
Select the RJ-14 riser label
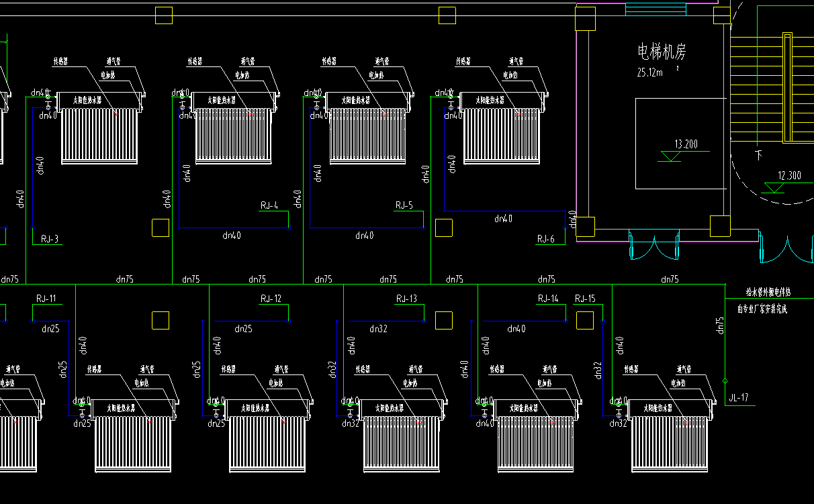pos(548,299)
